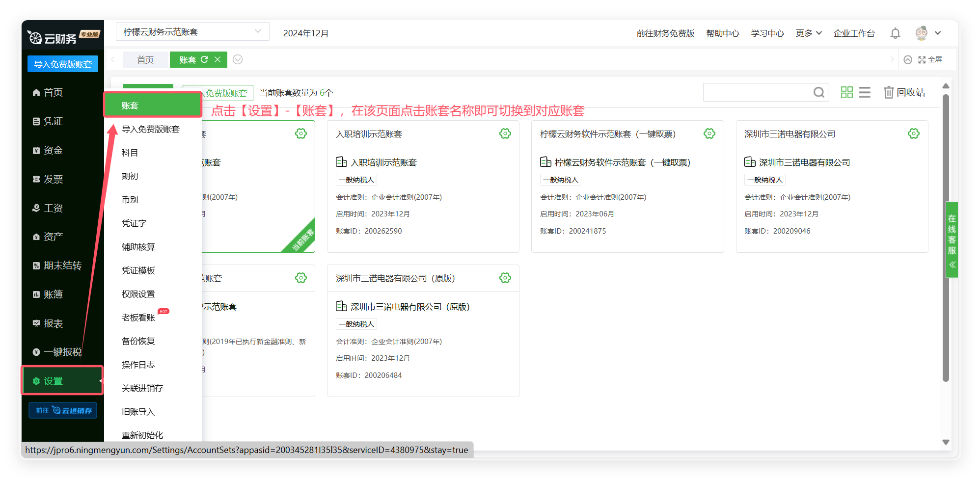Click the vertical scrollbar of account list
Screen dimensions: 980x479
coord(946,236)
